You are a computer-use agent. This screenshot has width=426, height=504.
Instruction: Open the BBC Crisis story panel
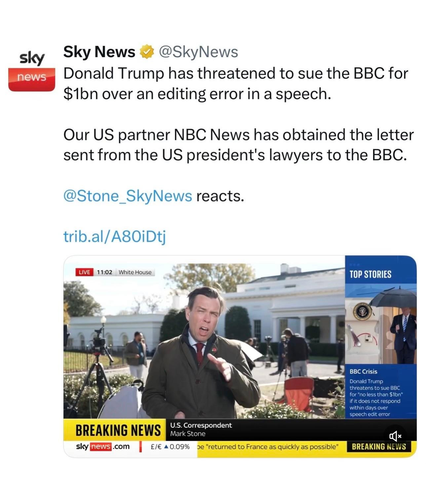pos(380,392)
